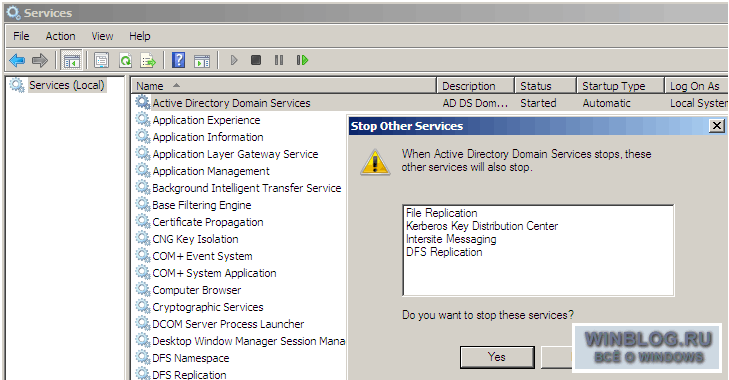This screenshot has width=729, height=380.
Task: Open the Action menu
Action: (60, 36)
